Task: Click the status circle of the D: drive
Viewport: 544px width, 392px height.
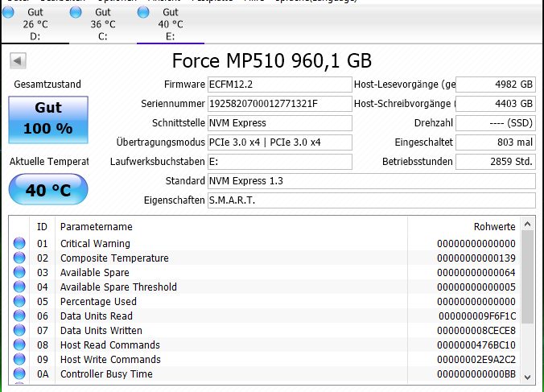Action: tap(8, 12)
